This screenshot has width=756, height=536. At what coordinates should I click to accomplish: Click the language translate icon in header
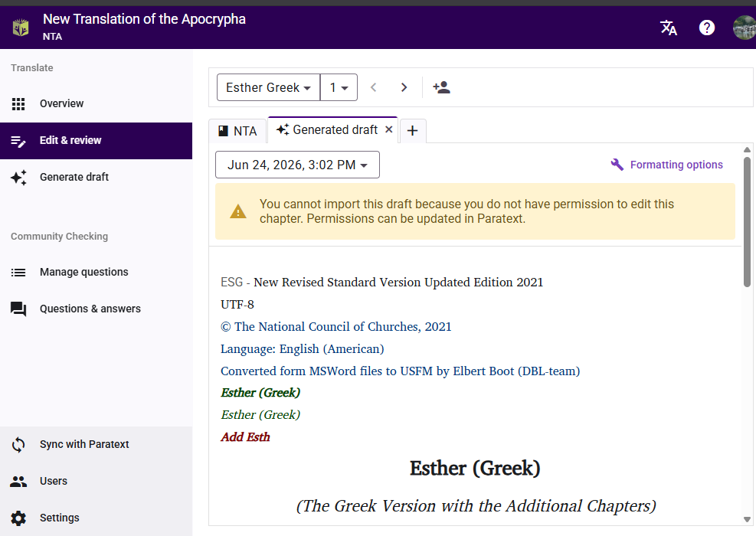coord(668,28)
